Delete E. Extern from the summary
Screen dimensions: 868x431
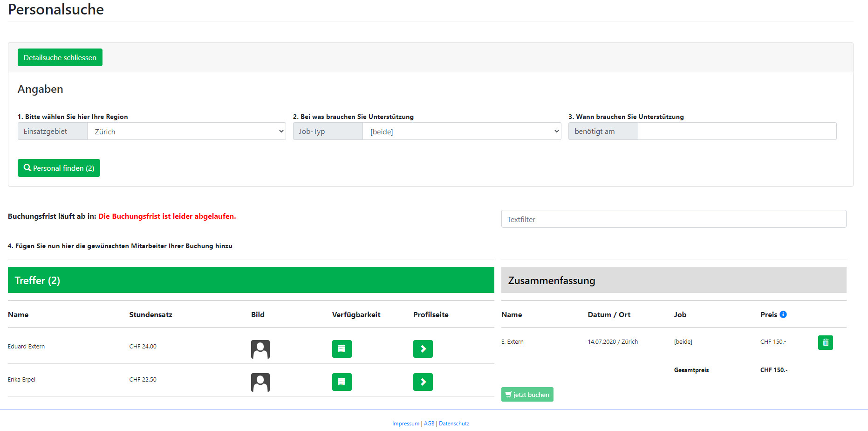pyautogui.click(x=825, y=342)
